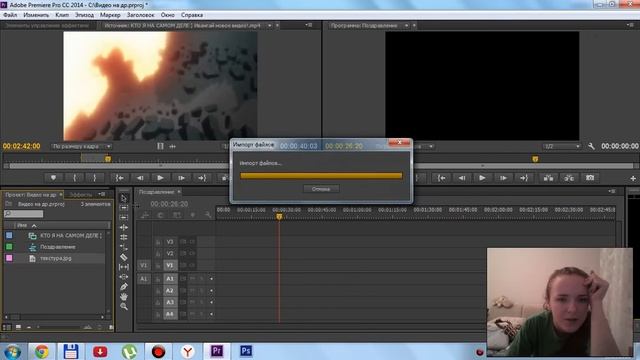Switch to the Эффекты tab
The height and width of the screenshot is (360, 640).
[x=81, y=195]
